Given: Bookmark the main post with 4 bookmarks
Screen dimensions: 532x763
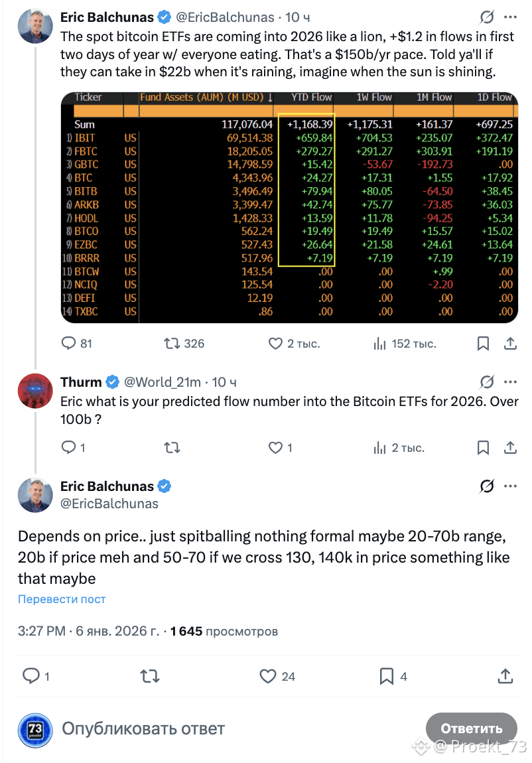Looking at the screenshot, I should point(386,676).
